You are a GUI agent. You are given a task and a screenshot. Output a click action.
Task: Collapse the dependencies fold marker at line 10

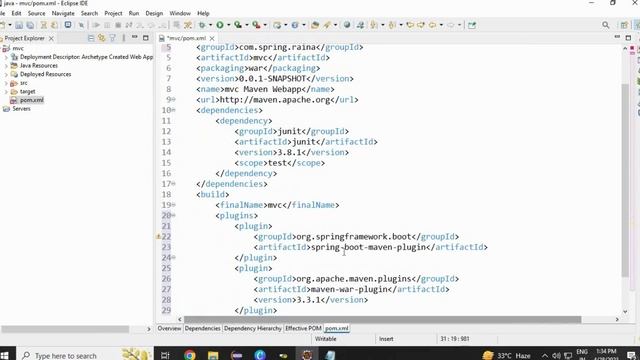[x=173, y=110]
